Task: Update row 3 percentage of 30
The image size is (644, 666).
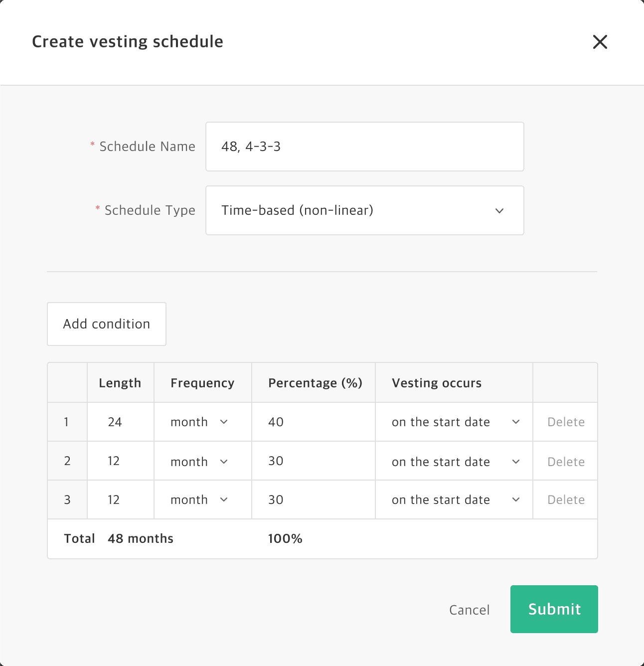Action: coord(313,499)
